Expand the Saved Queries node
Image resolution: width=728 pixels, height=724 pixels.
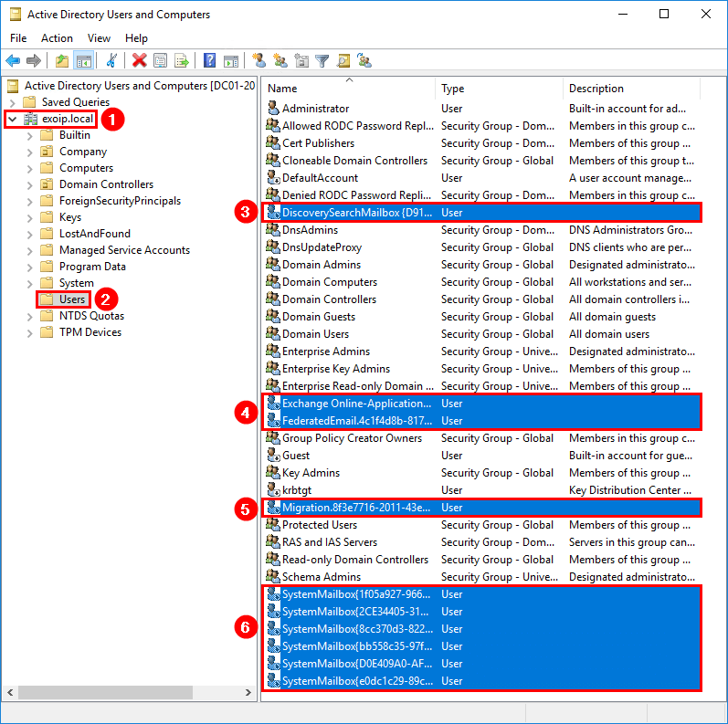13,102
